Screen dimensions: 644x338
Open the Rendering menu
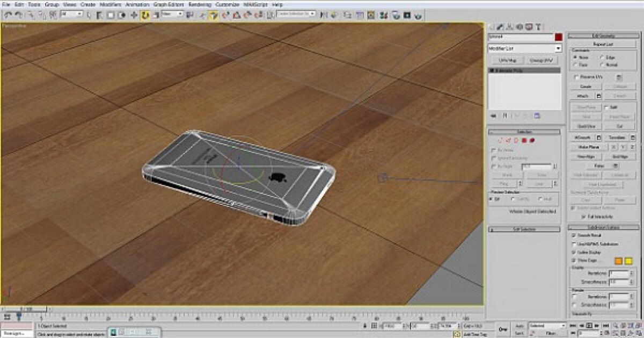(200, 4)
